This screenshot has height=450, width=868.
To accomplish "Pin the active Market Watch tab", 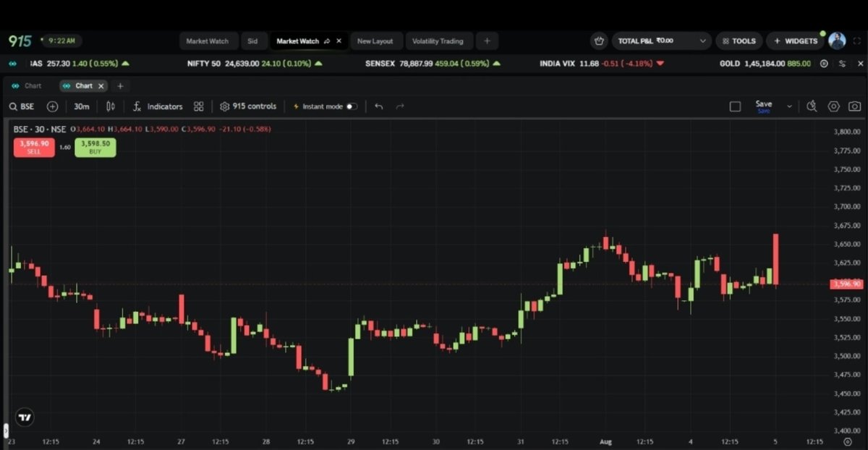I will click(x=327, y=41).
